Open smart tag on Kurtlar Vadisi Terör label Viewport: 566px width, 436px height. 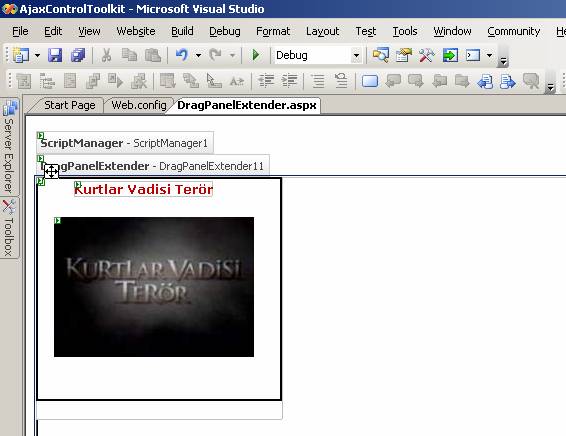(x=77, y=184)
